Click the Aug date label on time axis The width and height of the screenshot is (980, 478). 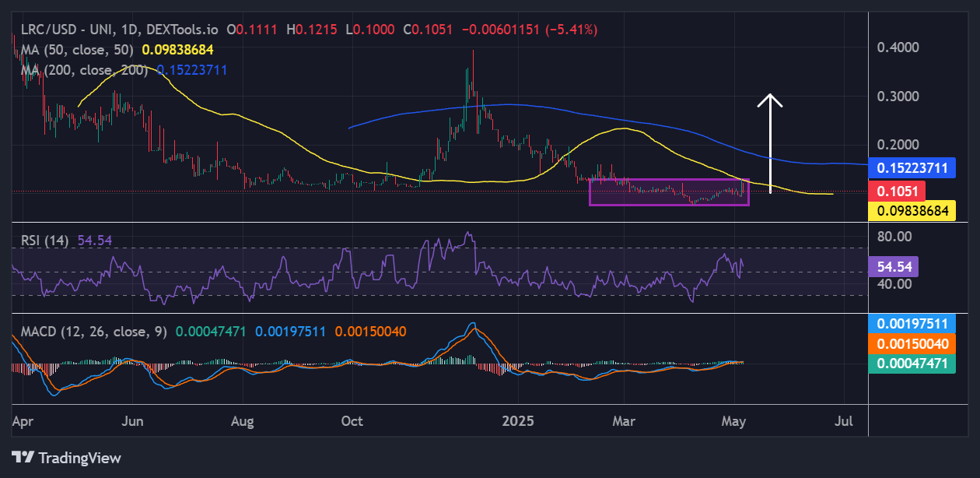(243, 421)
